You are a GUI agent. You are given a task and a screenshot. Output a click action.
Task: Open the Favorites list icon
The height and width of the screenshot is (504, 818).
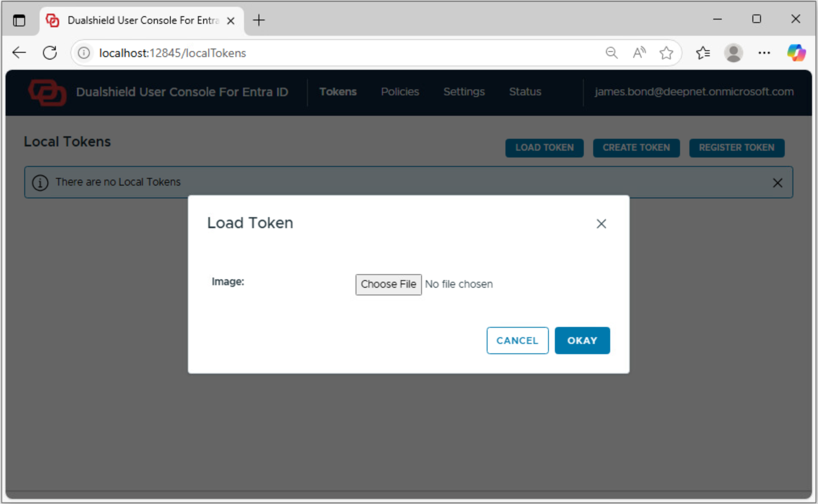[703, 53]
